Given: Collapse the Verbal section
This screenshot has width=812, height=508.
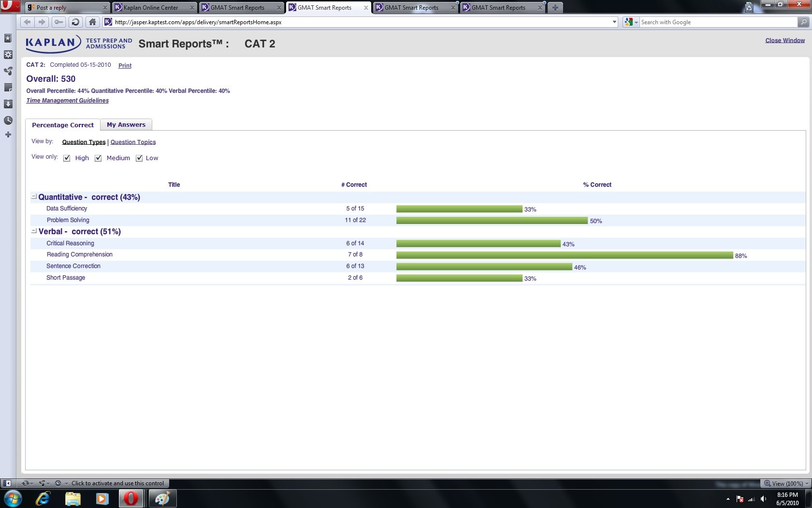Looking at the screenshot, I should point(34,231).
